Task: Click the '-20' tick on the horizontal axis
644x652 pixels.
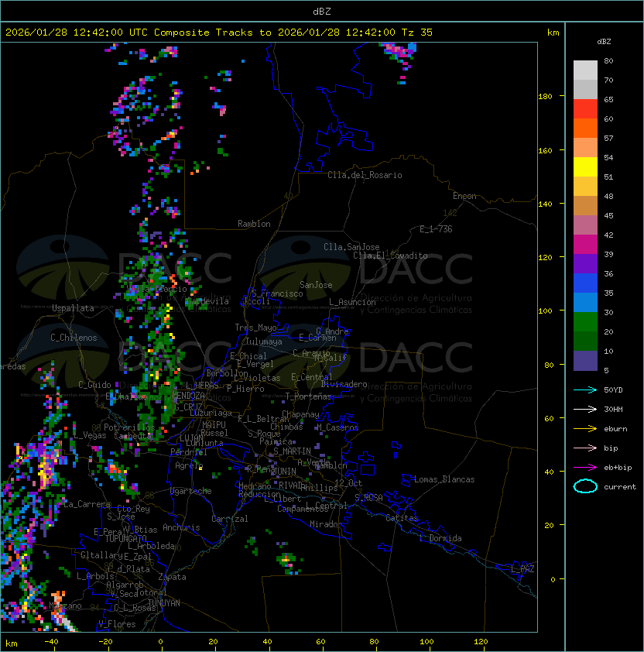Action: [x=105, y=642]
